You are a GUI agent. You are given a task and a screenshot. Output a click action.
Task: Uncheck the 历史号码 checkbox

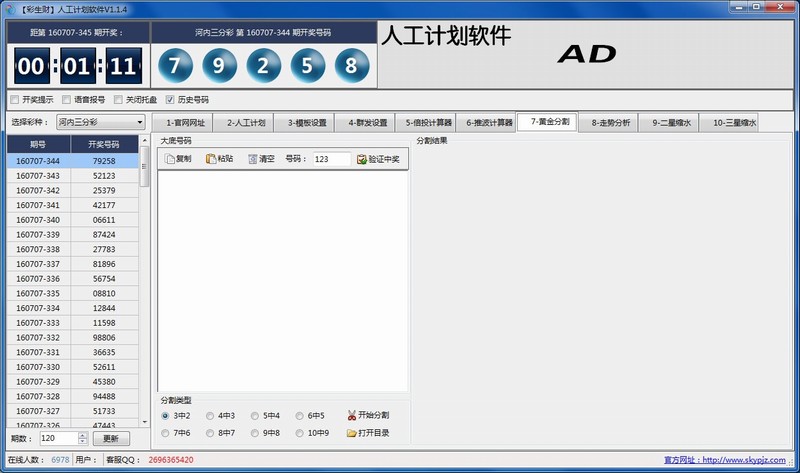[x=170, y=100]
